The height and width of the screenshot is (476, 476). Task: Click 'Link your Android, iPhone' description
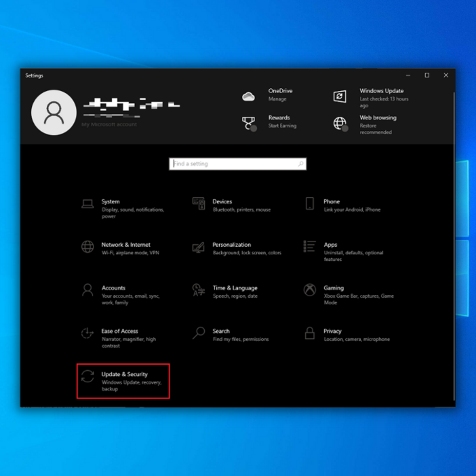[352, 210]
